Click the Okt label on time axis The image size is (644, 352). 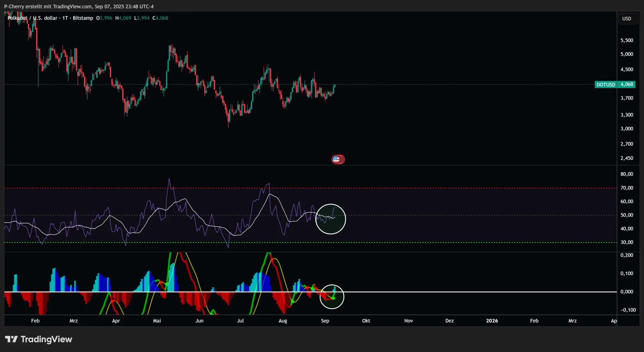[366, 321]
